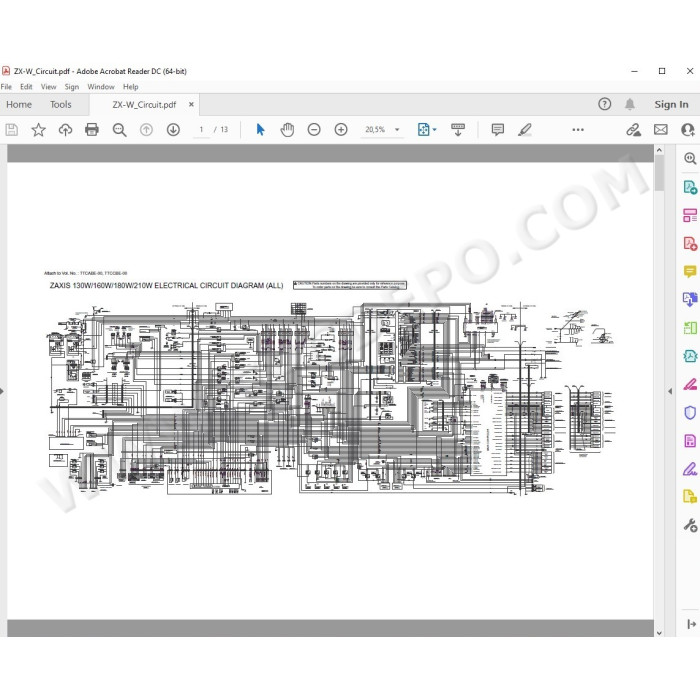The image size is (700, 700).
Task: Switch to the Home tab
Action: 19,104
